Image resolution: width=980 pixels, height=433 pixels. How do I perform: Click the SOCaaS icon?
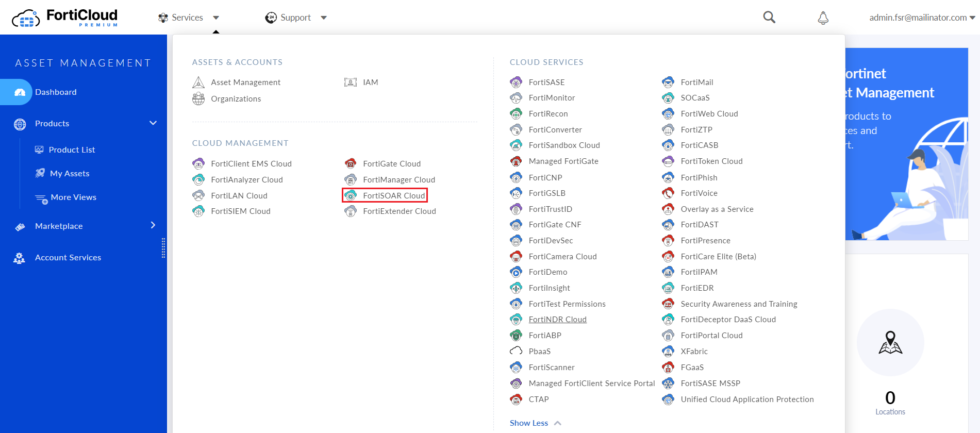point(668,98)
